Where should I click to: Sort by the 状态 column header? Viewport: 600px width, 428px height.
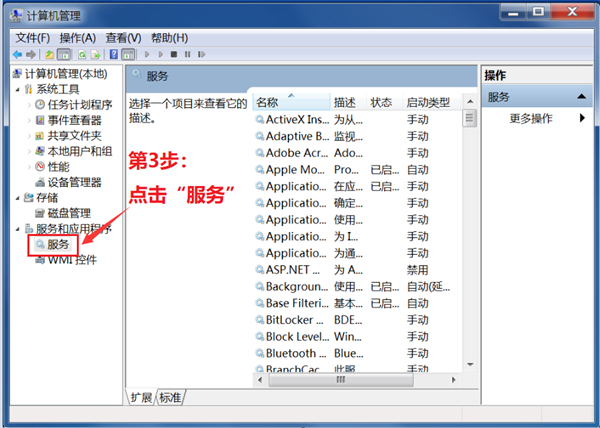click(385, 102)
